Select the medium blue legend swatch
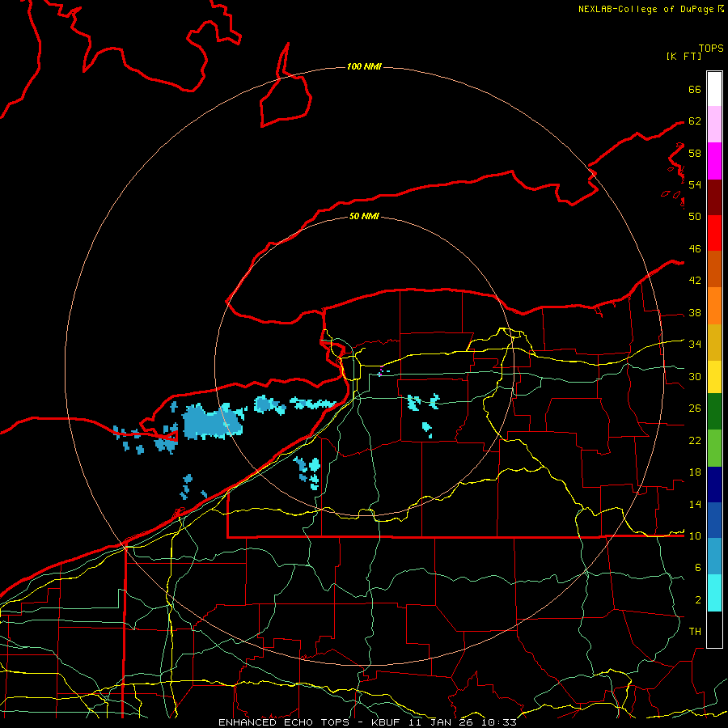728x728 pixels. click(x=714, y=520)
